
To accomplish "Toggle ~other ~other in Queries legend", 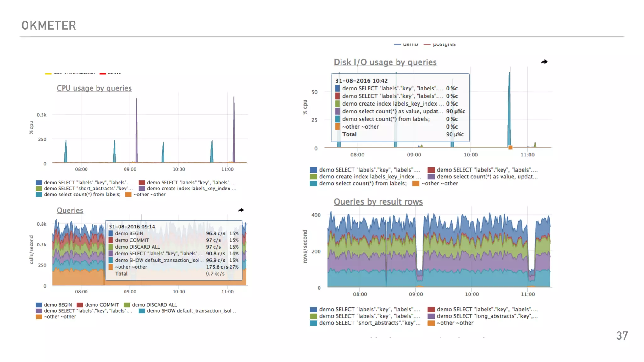I will point(60,317).
